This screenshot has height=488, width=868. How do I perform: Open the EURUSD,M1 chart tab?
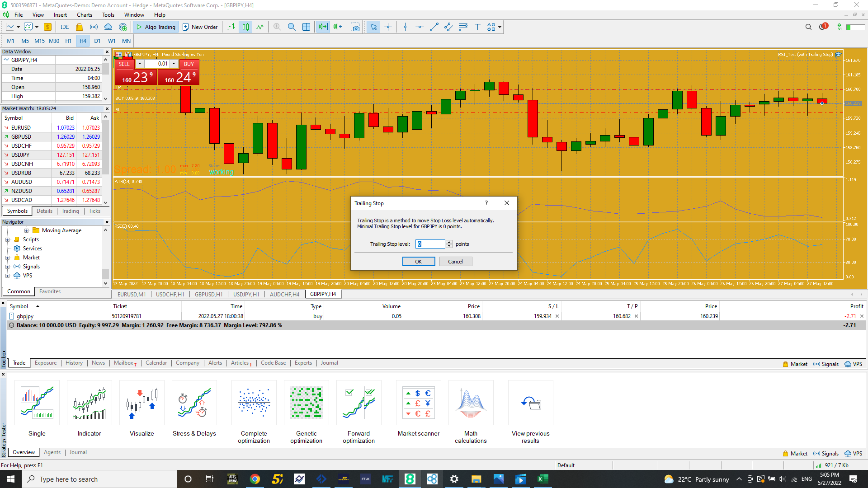tap(132, 294)
